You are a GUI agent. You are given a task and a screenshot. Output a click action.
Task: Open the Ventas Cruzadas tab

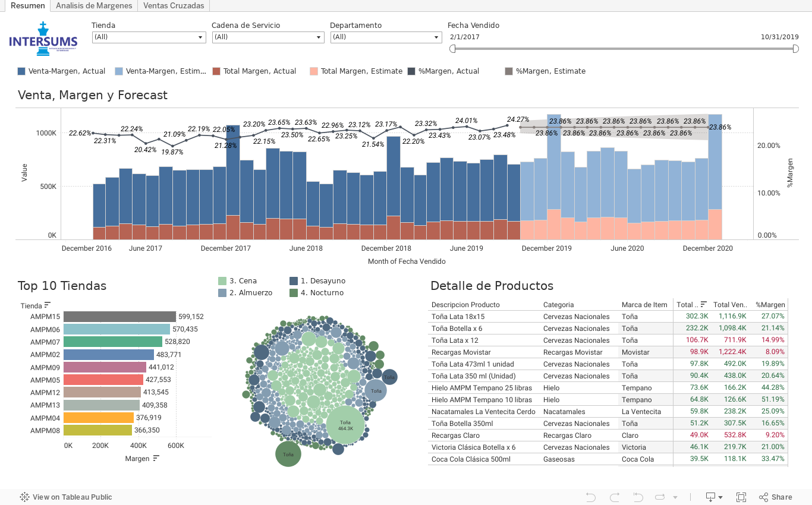(174, 5)
